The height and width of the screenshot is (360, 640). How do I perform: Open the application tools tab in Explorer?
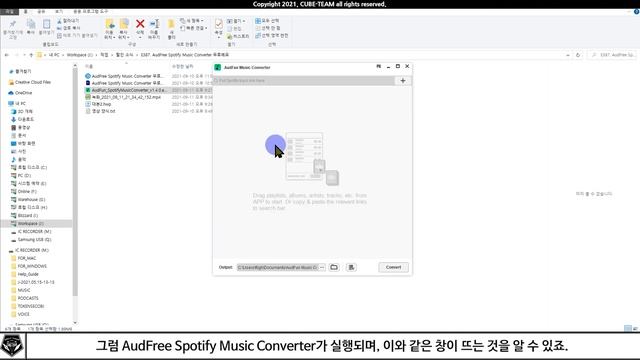click(x=91, y=11)
